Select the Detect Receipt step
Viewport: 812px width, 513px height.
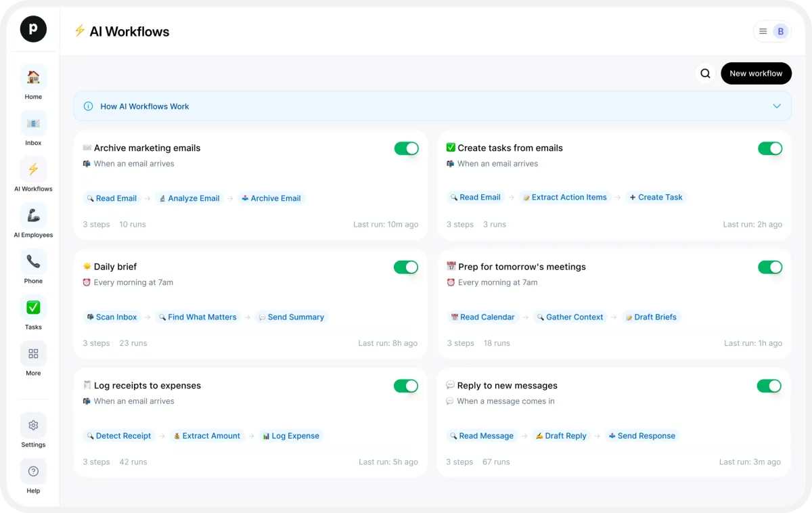(x=118, y=436)
